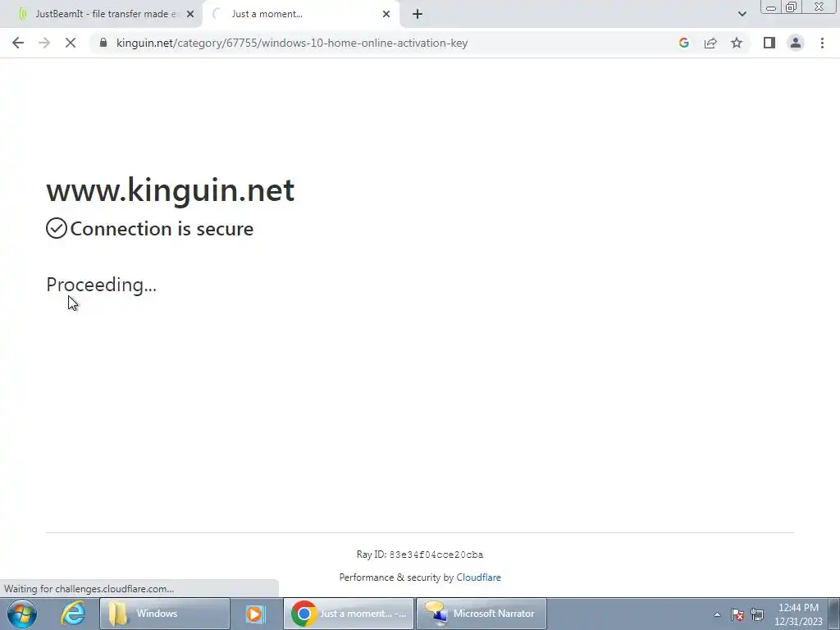Go back to the previous page
The width and height of the screenshot is (840, 630).
coord(18,43)
